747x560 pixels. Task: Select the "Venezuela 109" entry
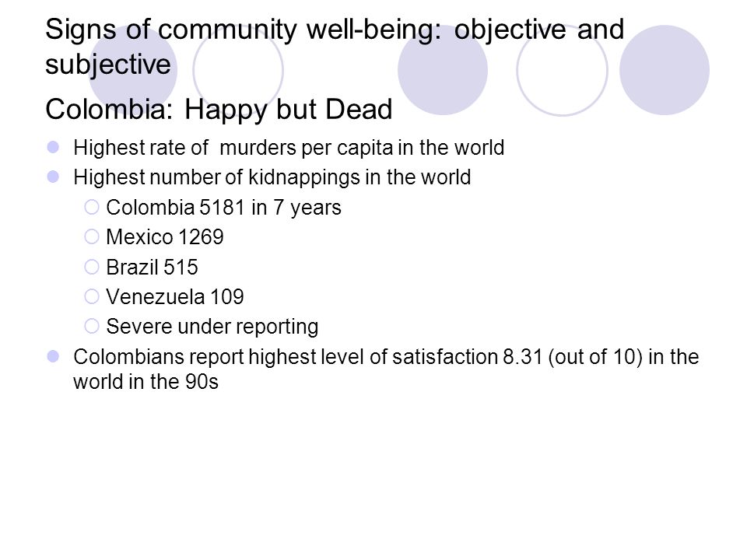(x=175, y=296)
